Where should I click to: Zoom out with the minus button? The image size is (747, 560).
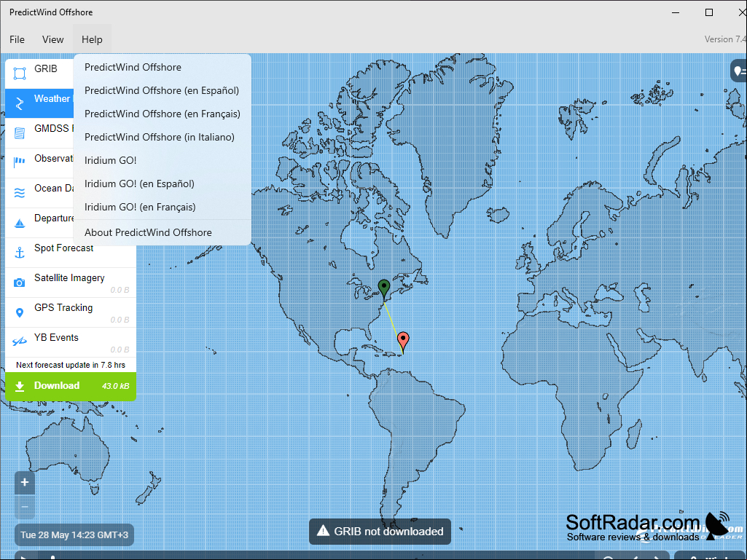tap(25, 507)
